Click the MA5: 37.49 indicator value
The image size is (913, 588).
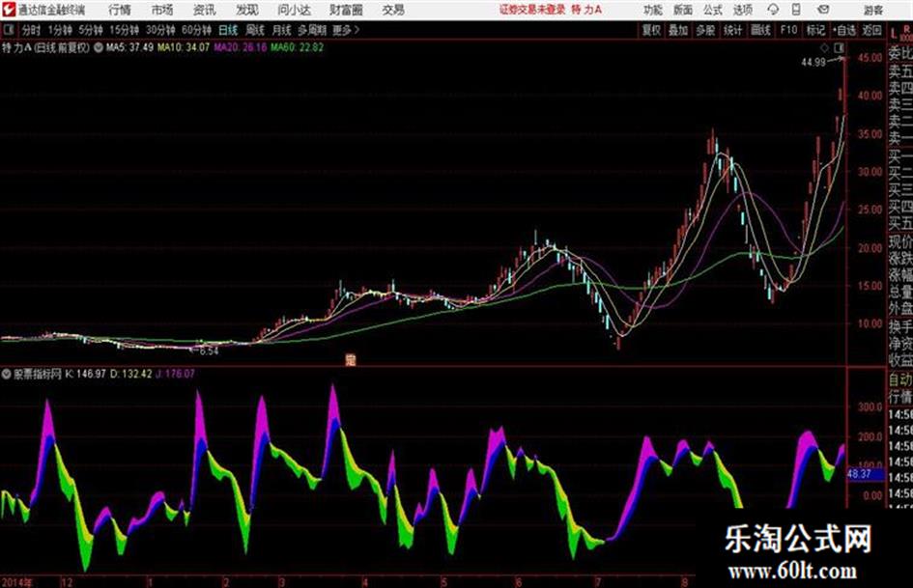(129, 47)
